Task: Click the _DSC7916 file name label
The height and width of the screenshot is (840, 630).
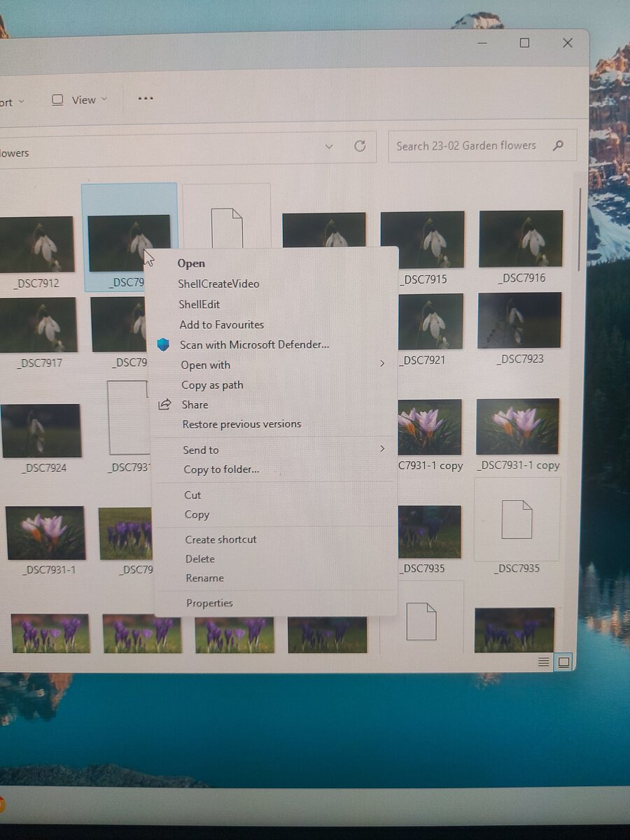Action: 522,278
